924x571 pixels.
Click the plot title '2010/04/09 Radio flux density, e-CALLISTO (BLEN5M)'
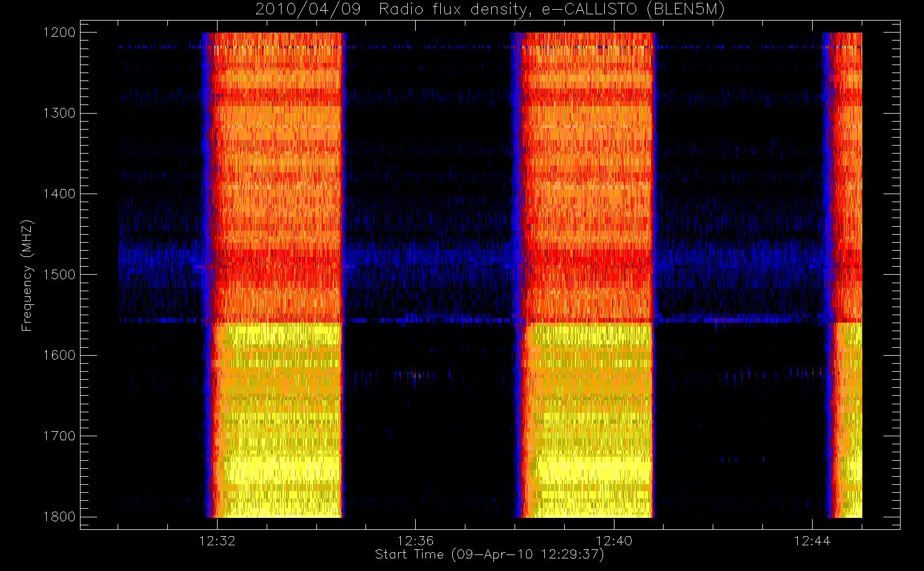490,10
